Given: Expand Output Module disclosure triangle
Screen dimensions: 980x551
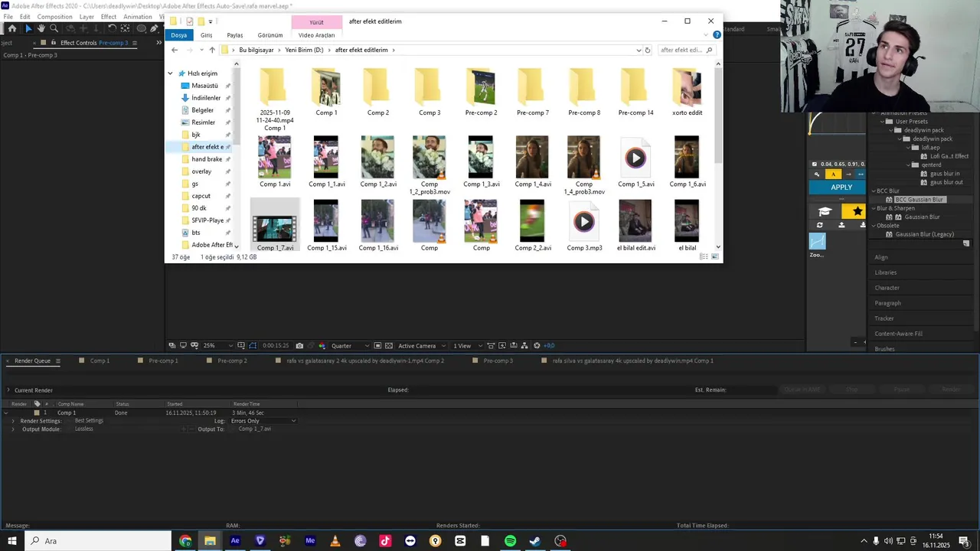Looking at the screenshot, I should tap(13, 429).
